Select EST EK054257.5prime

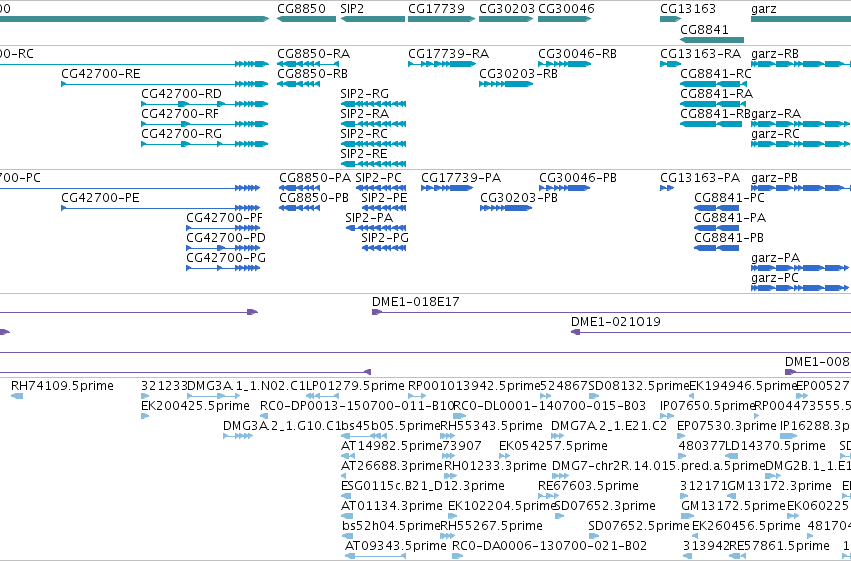[504, 457]
